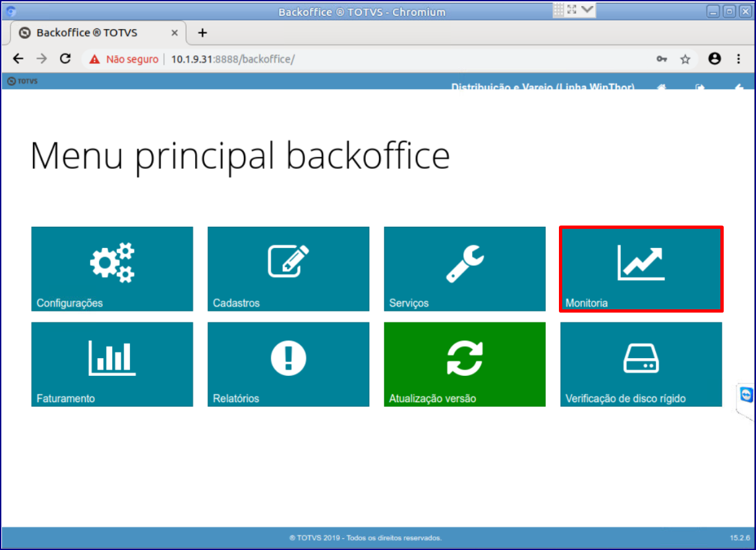Click the fullscreen arrows in title bar
Screen dimensions: 756x550
572,9
